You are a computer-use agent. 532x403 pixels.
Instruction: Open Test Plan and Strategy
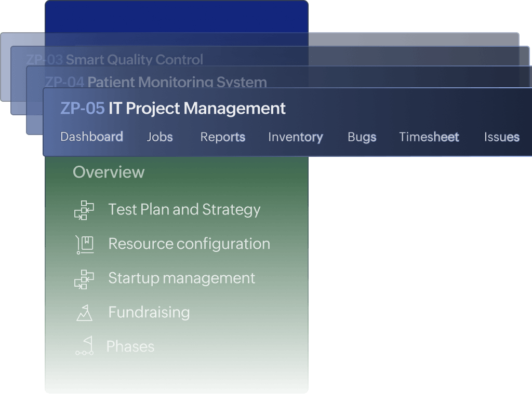coord(184,210)
